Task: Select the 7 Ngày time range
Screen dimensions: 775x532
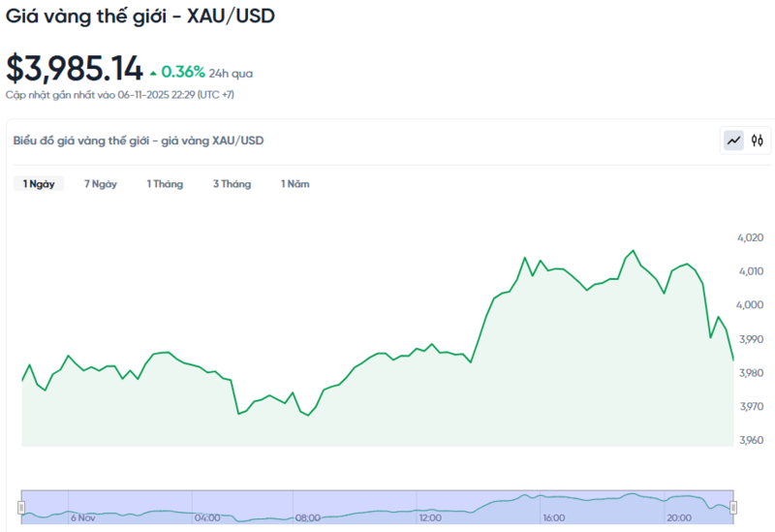Action: click(x=101, y=184)
